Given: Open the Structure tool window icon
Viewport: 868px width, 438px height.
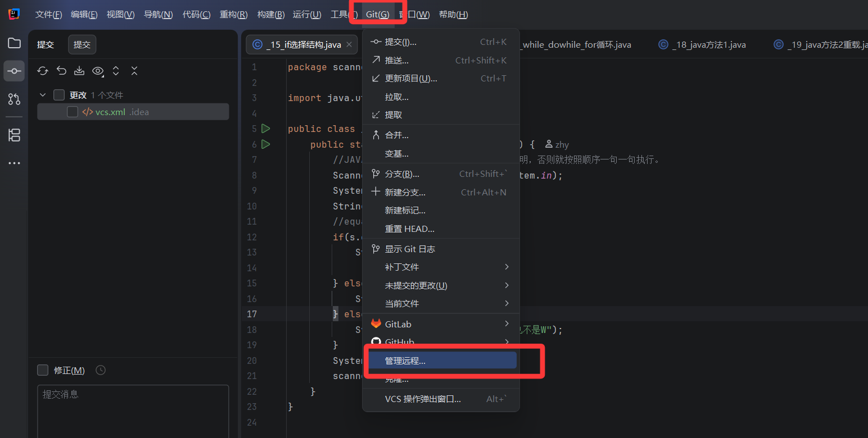Looking at the screenshot, I should (x=14, y=135).
